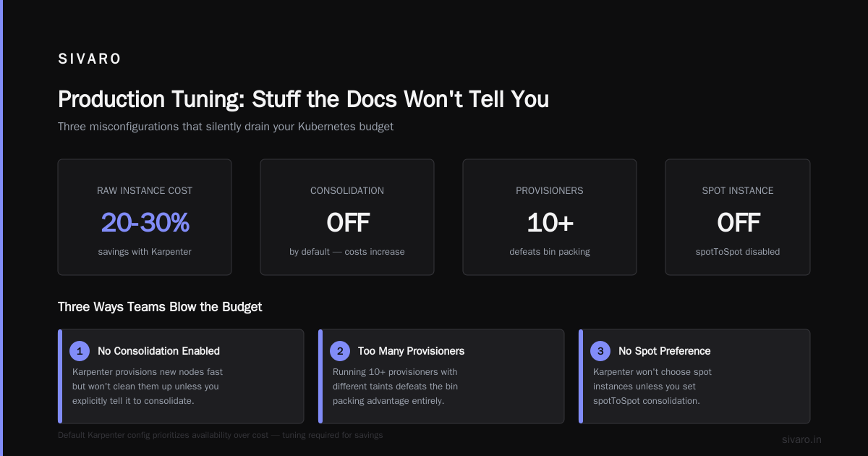Click the '20-30%' savings value

tap(145, 223)
